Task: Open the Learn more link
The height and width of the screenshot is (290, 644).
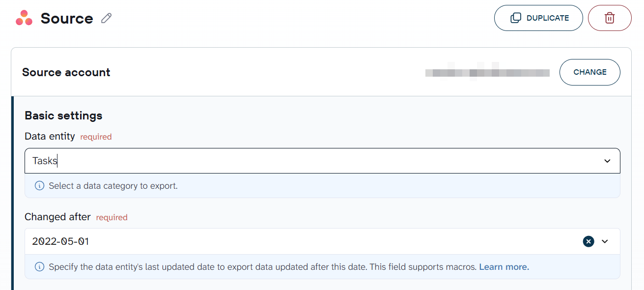Action: (x=504, y=267)
